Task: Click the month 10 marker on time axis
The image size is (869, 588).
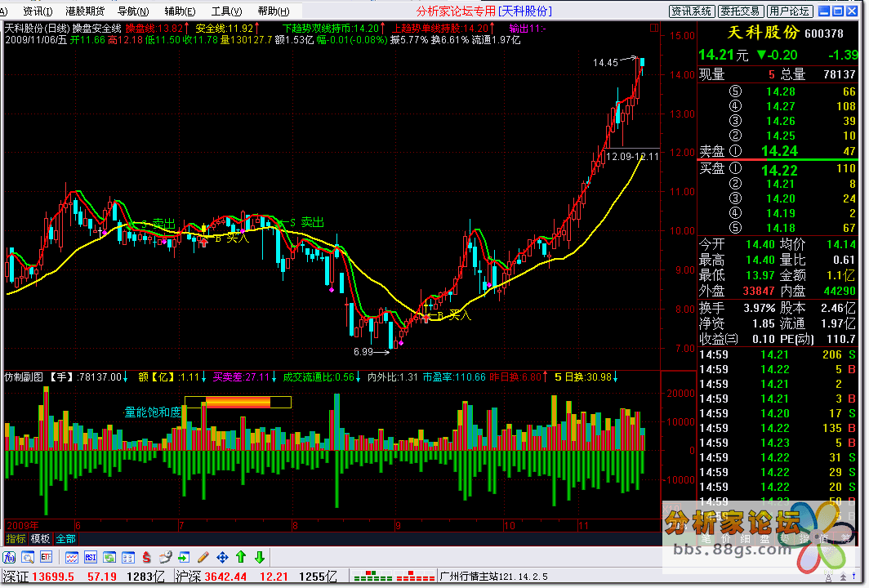Action: point(509,525)
